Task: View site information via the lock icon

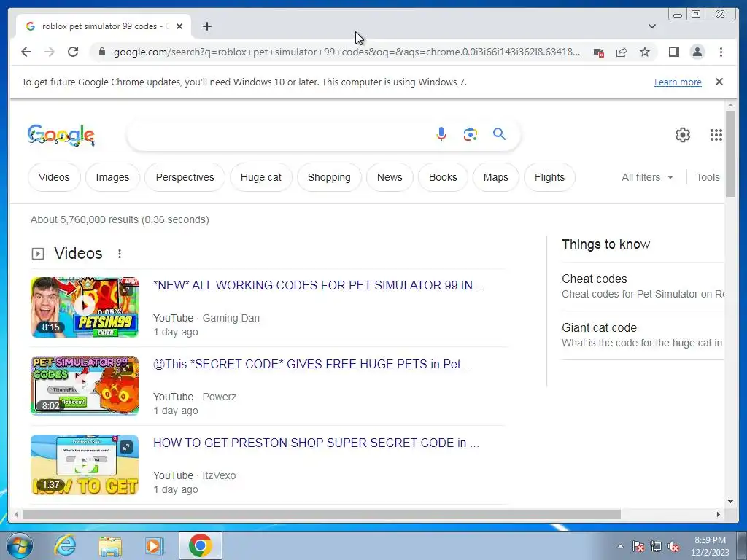Action: pyautogui.click(x=101, y=52)
